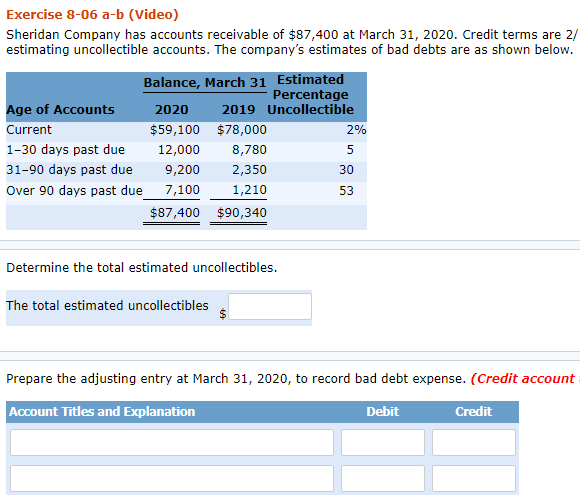Click the 2020 total $87,400
The height and width of the screenshot is (504, 580).
click(x=175, y=213)
